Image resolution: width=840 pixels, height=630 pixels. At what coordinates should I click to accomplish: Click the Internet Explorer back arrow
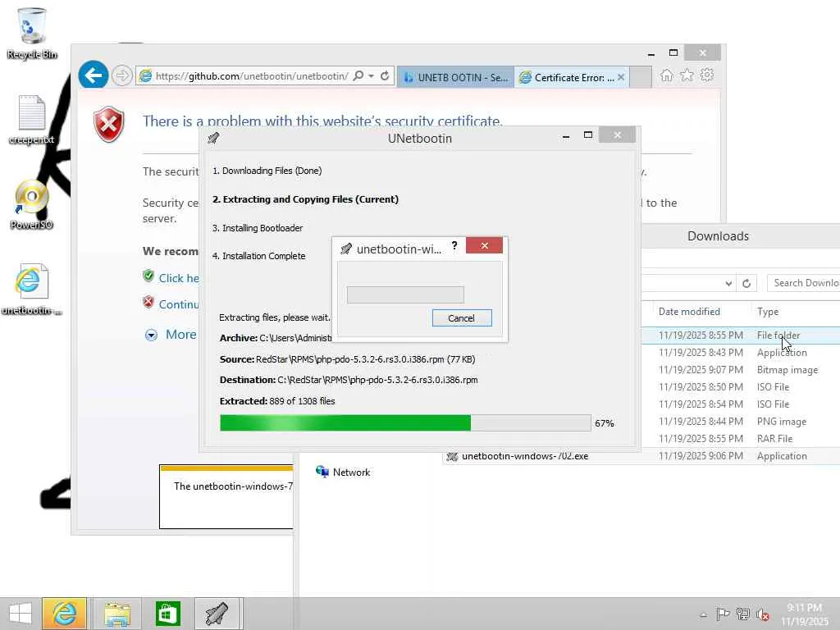94,75
